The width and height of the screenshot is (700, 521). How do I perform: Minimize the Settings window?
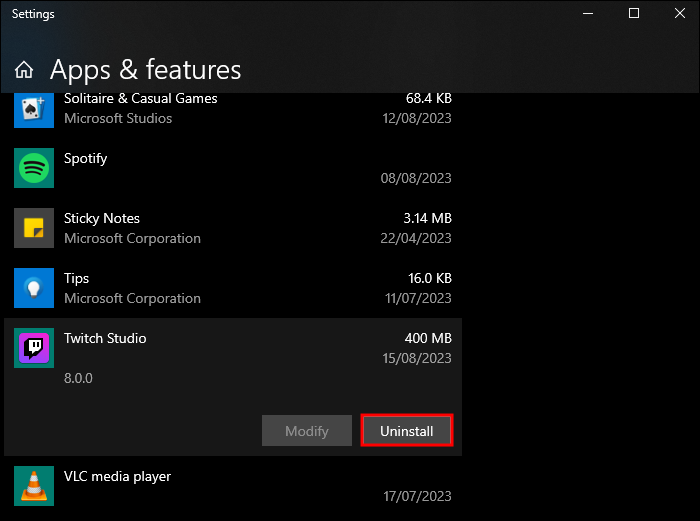(x=588, y=14)
